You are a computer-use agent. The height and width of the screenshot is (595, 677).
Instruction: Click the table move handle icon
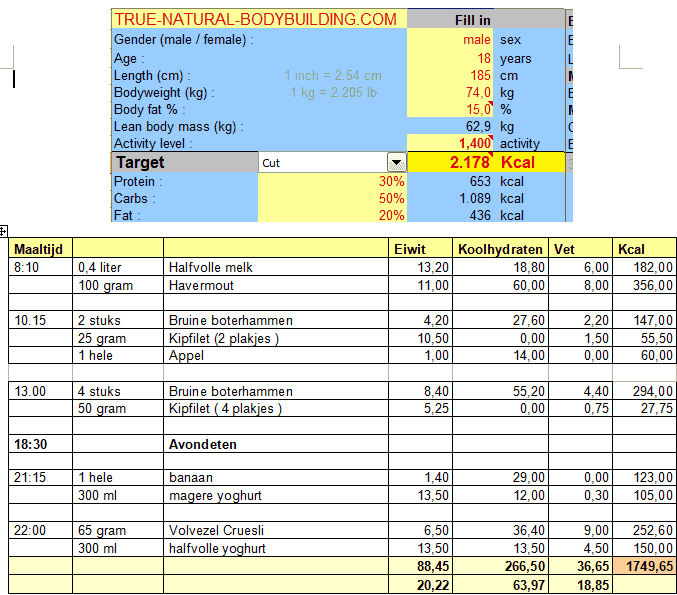pos(4,231)
